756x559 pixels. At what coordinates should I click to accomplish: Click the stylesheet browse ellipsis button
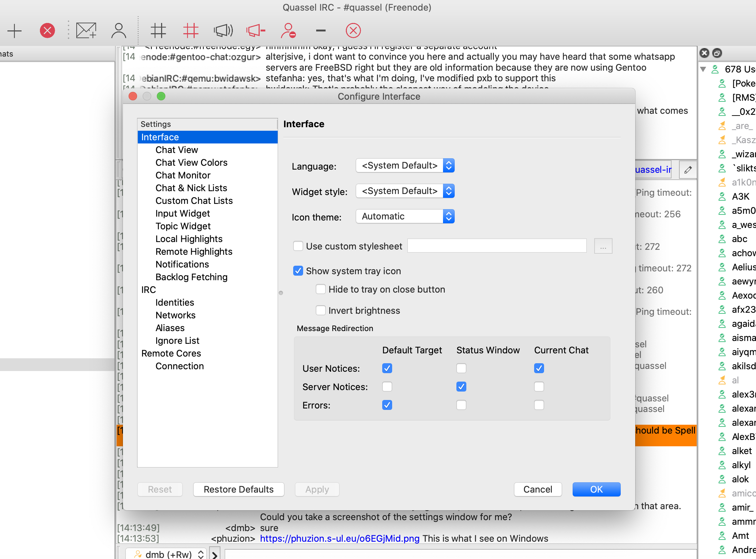(x=603, y=246)
